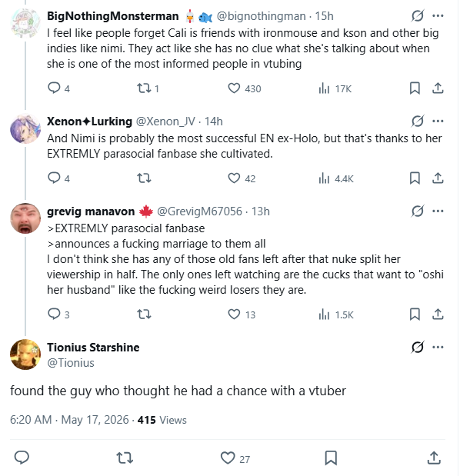Share Xenon Lurking's tweet
This screenshot has height=476, width=460.
(x=438, y=178)
